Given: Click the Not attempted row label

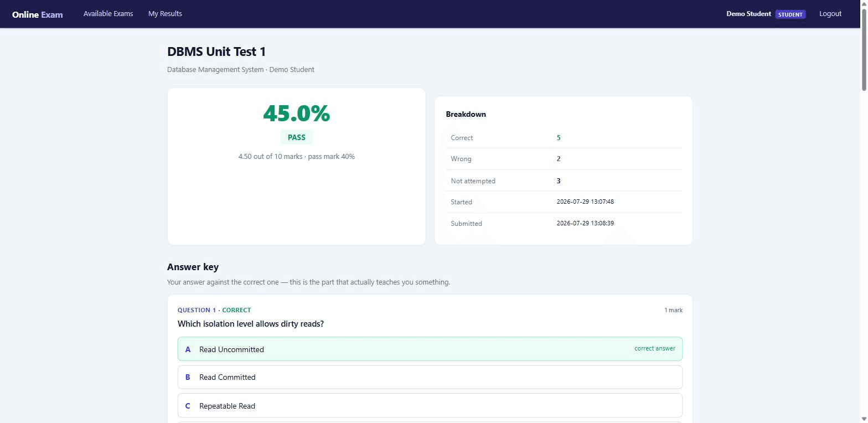Looking at the screenshot, I should click(x=473, y=181).
